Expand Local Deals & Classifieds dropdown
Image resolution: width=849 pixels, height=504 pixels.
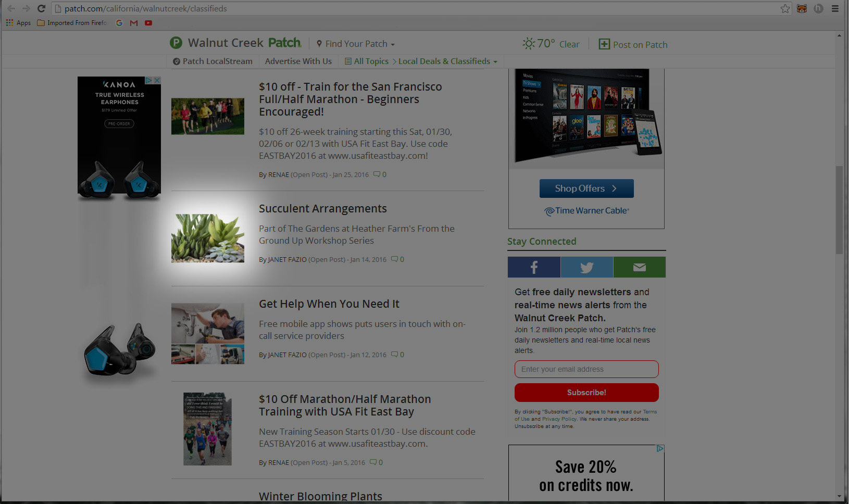[448, 61]
